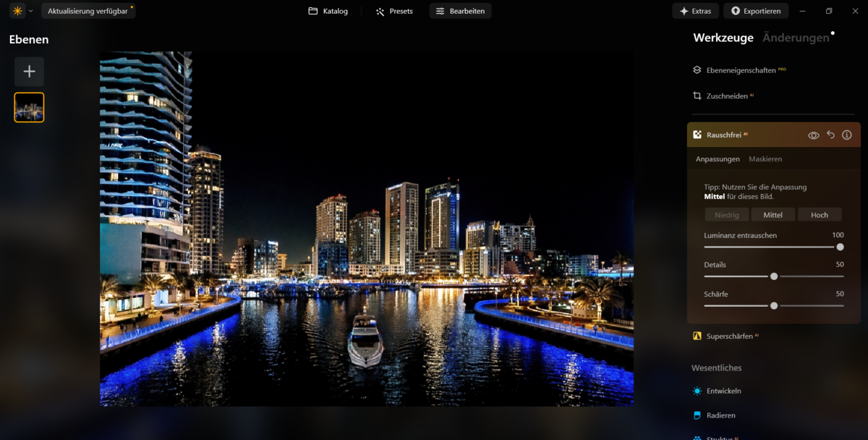Select the Hoch noise reduction strength
The height and width of the screenshot is (440, 868).
pyautogui.click(x=820, y=214)
